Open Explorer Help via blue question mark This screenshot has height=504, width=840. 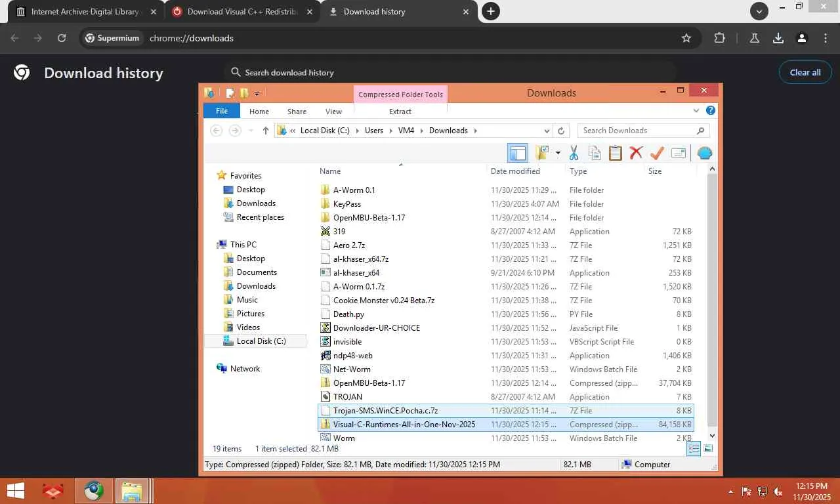(711, 111)
